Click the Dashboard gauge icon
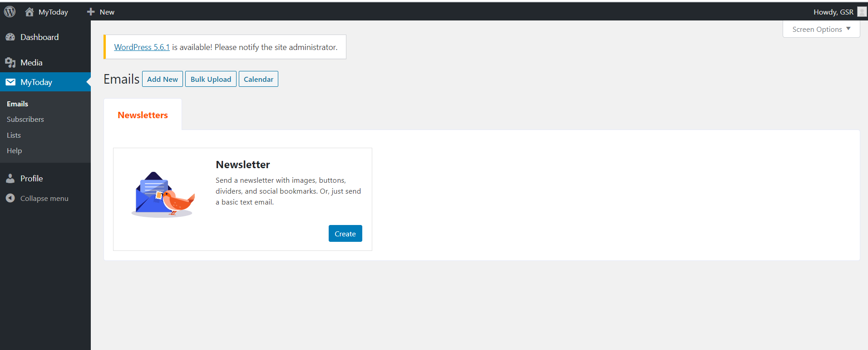The height and width of the screenshot is (350, 868). pos(10,37)
